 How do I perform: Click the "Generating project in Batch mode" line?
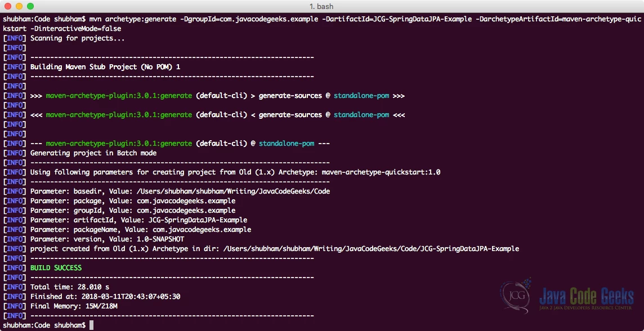93,153
